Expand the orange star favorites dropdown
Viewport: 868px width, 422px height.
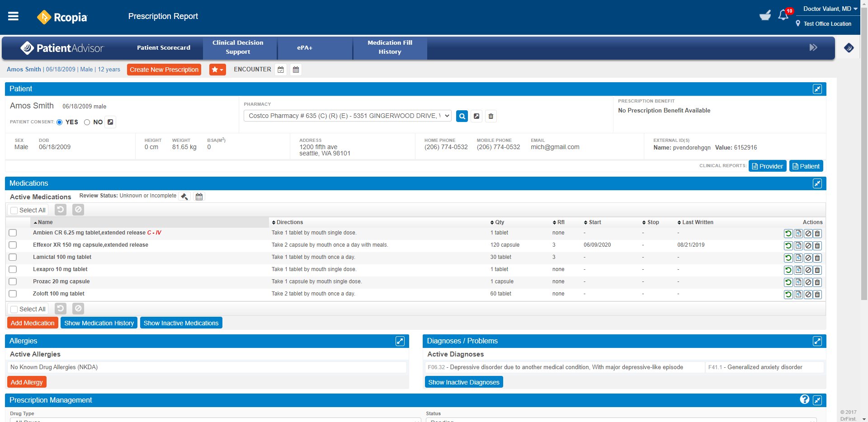(217, 70)
